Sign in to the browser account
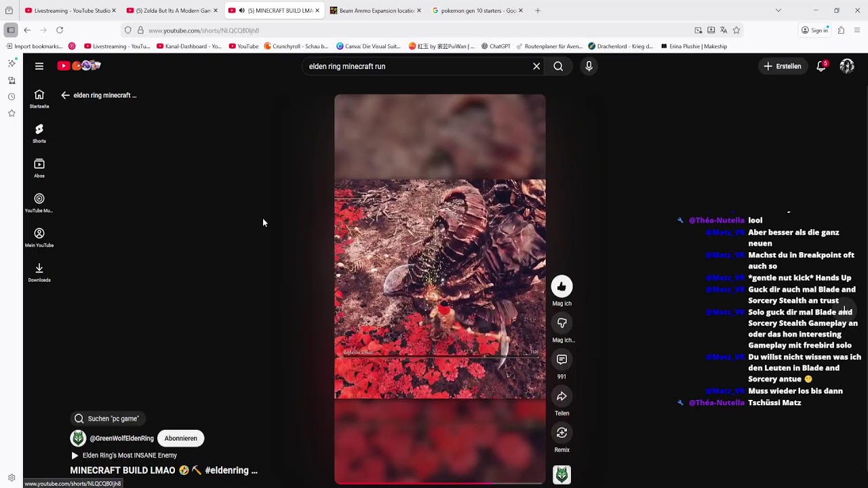Screen dimensions: 868x488 (814, 30)
